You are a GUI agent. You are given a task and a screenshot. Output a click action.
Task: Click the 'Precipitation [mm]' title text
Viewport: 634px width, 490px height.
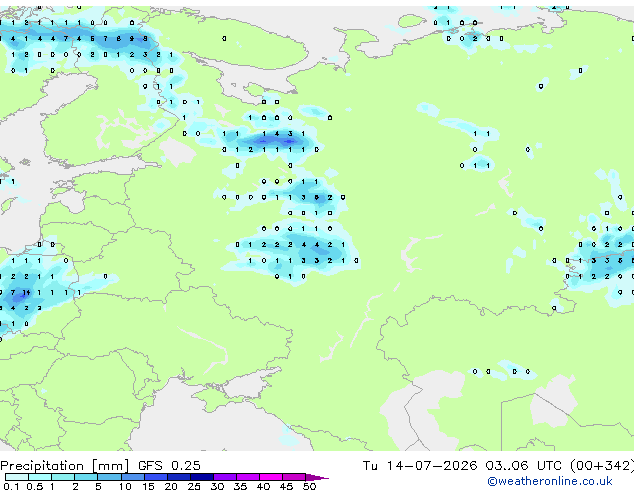point(64,466)
